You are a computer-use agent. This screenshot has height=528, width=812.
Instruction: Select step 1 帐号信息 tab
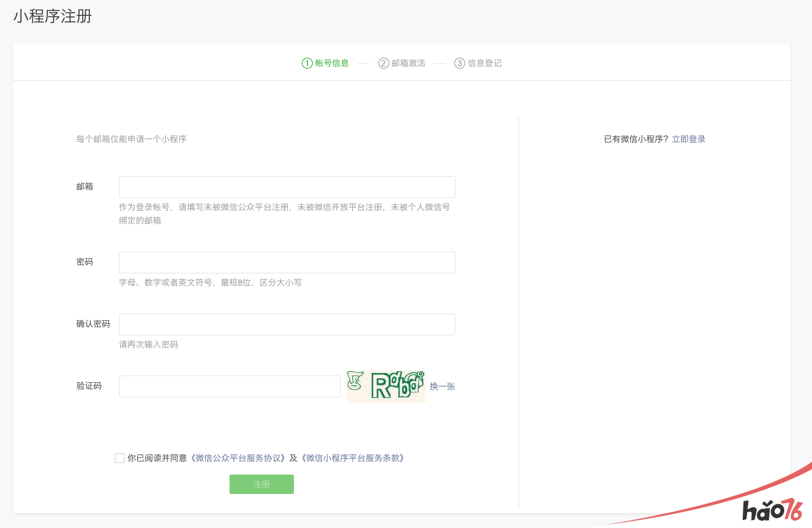[326, 63]
